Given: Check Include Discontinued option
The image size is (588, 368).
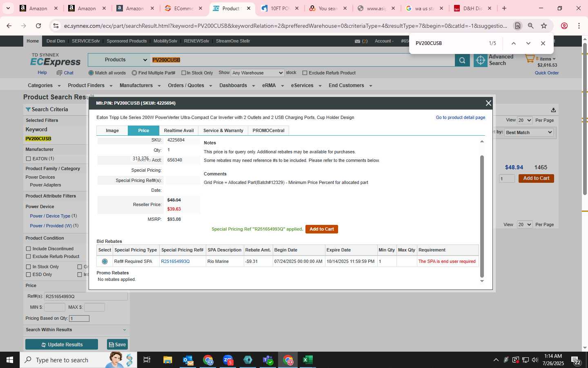Looking at the screenshot, I should 28,249.
